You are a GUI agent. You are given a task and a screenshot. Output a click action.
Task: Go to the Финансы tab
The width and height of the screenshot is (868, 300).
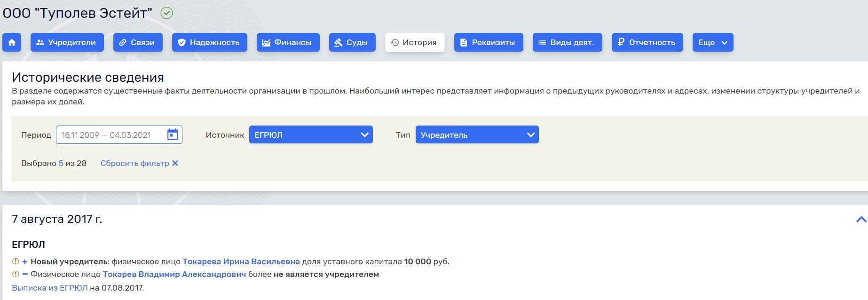[x=288, y=42]
